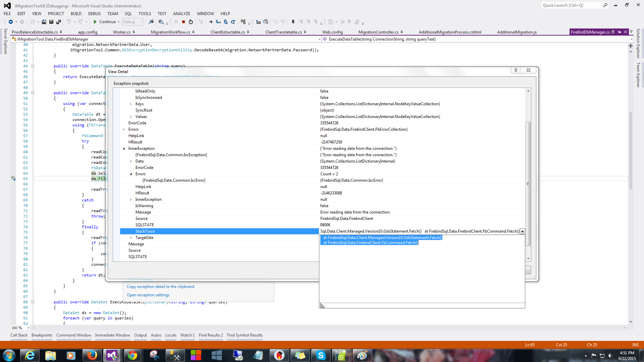The height and width of the screenshot is (362, 644).
Task: Open the Debug configuration dropdown
Action: click(141, 22)
